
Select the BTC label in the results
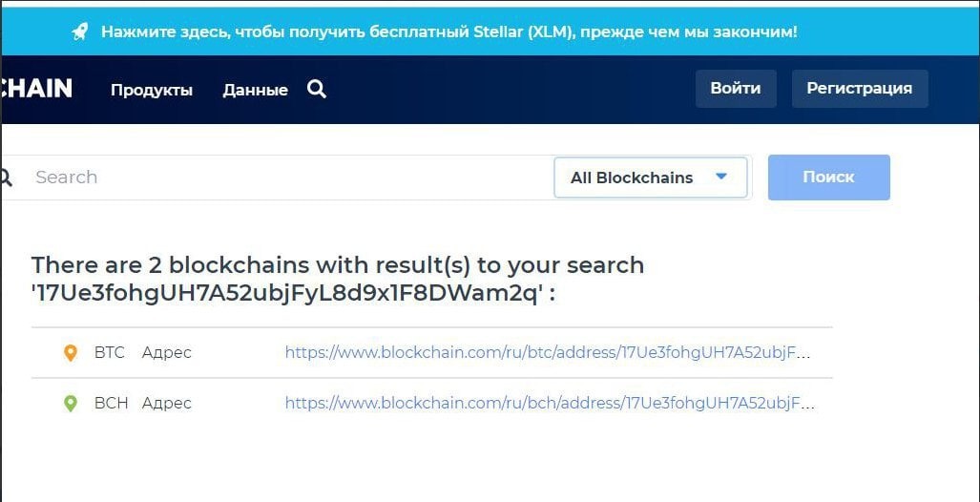click(110, 352)
